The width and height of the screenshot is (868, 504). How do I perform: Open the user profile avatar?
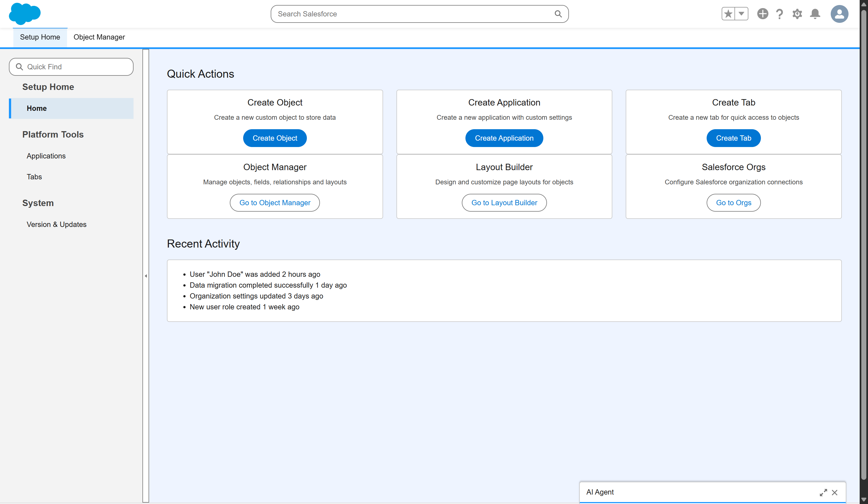(x=839, y=14)
